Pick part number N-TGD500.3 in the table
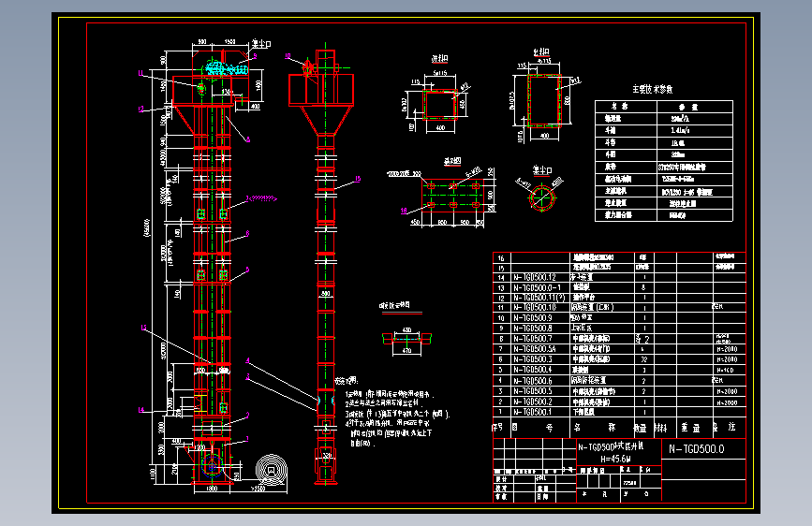Image resolution: width=812 pixels, height=526 pixels. click(533, 359)
